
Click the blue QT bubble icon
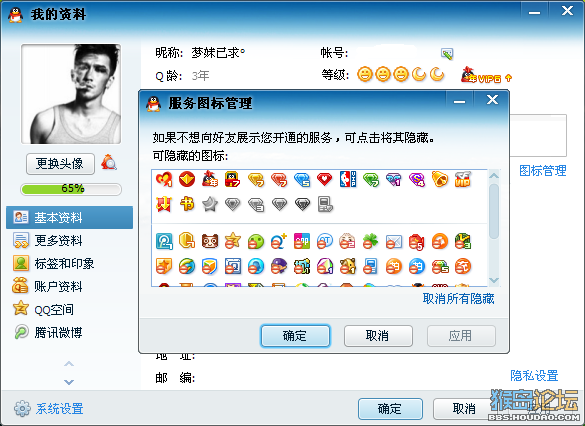click(325, 241)
